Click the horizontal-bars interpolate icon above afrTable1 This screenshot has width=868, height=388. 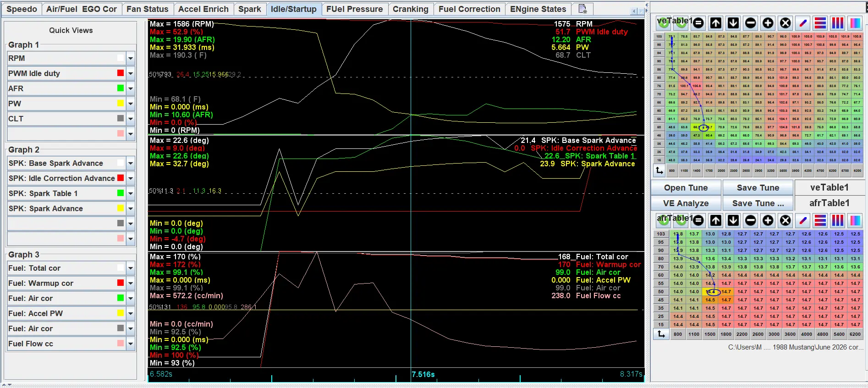(x=820, y=220)
